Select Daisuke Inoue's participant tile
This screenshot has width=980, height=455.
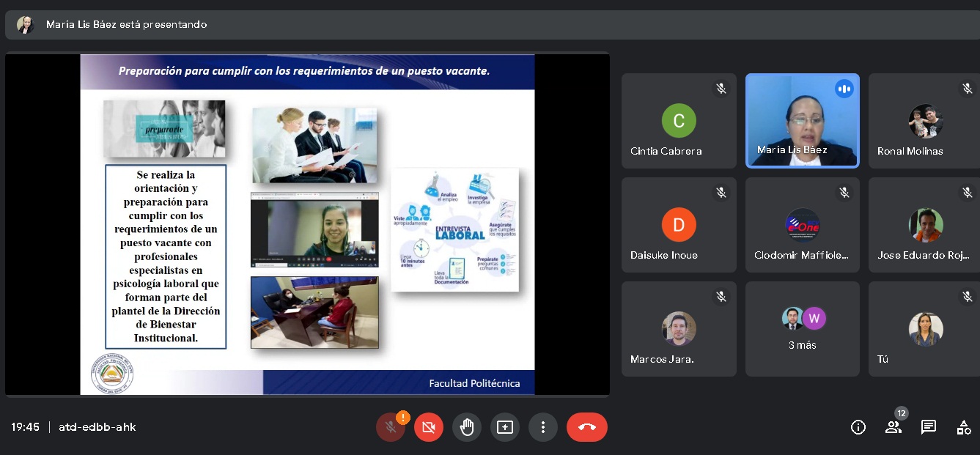click(x=679, y=225)
